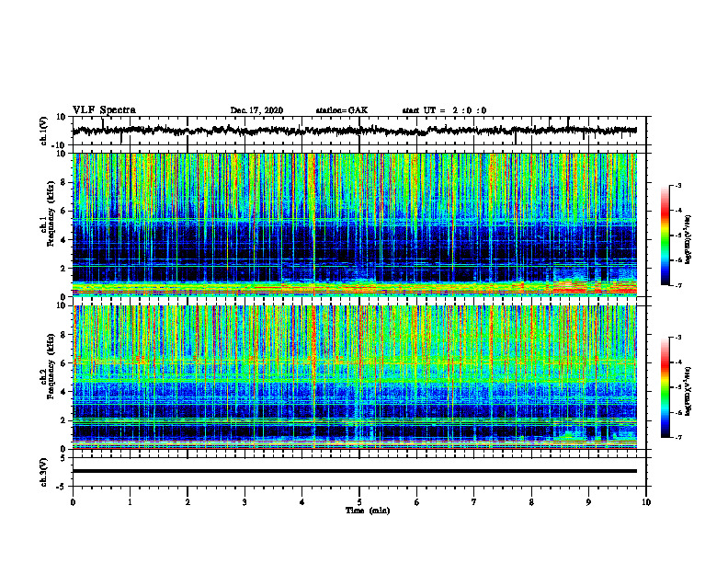Click the "-5" tick on ch.3(V) axis
Image resolution: width=728 pixels, height=563 pixels.
[61, 487]
